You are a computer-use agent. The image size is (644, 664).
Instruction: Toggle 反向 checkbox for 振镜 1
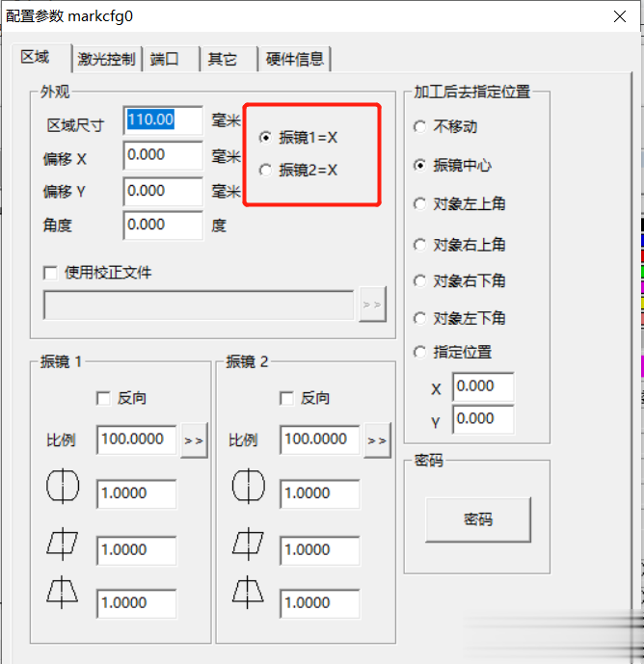tap(121, 398)
